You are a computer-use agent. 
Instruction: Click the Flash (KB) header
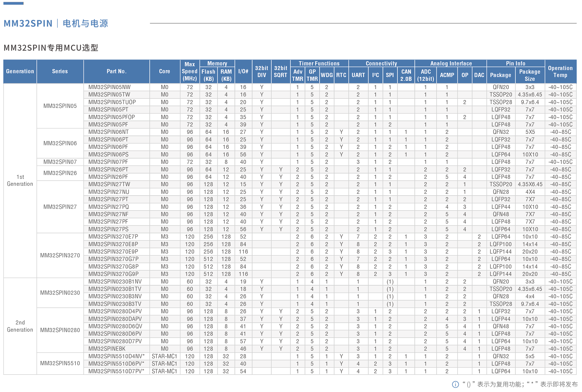coord(208,75)
